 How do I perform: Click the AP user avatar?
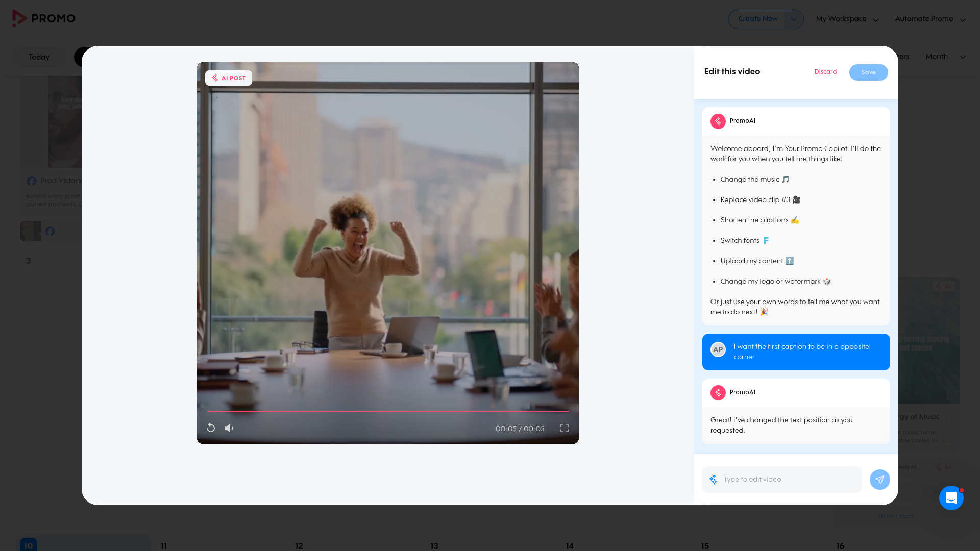pyautogui.click(x=718, y=349)
